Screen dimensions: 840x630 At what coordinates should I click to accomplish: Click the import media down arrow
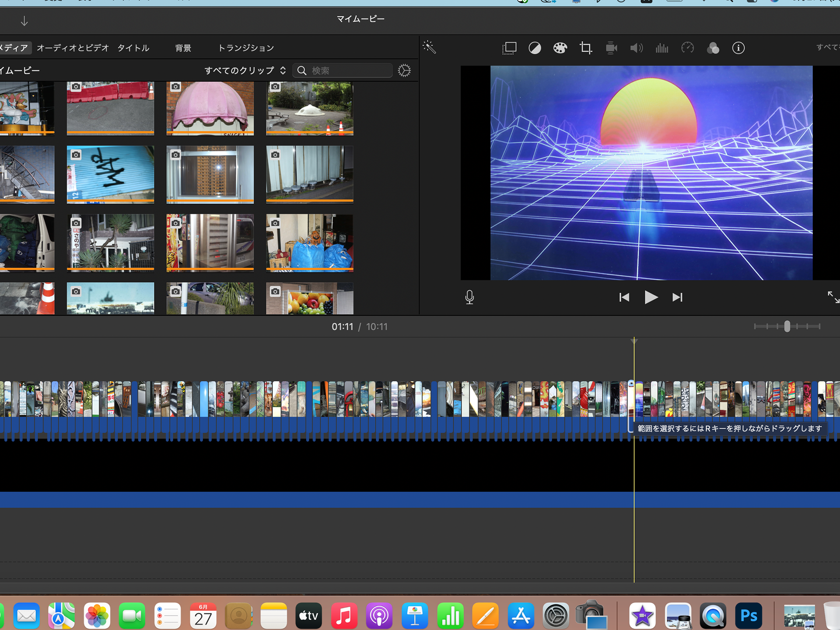click(x=24, y=21)
